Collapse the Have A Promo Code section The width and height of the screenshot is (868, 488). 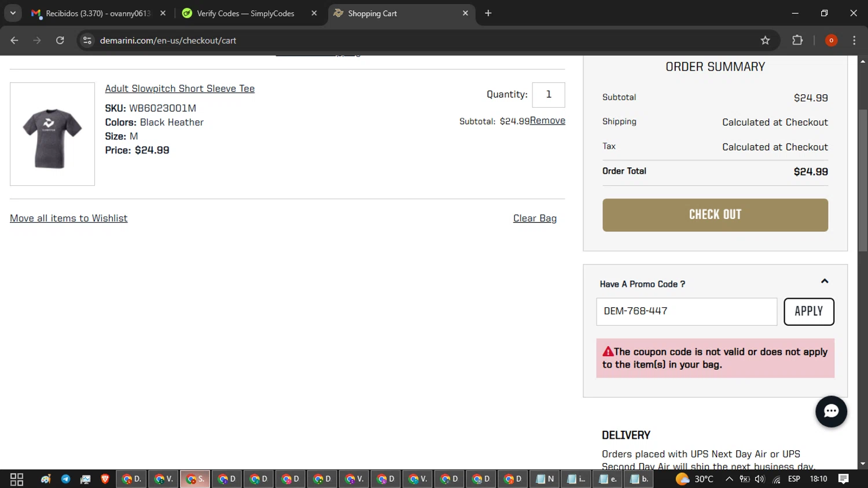pos(825,281)
